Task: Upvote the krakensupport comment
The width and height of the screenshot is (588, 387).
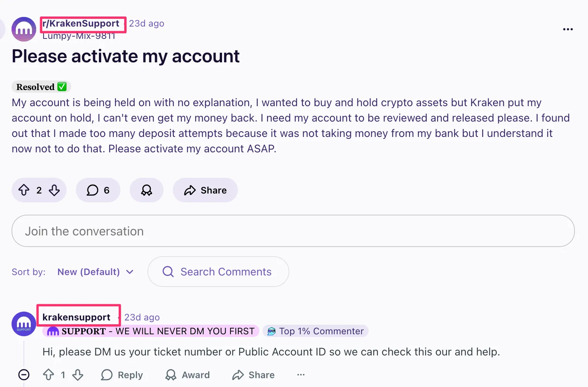Action: (x=48, y=375)
